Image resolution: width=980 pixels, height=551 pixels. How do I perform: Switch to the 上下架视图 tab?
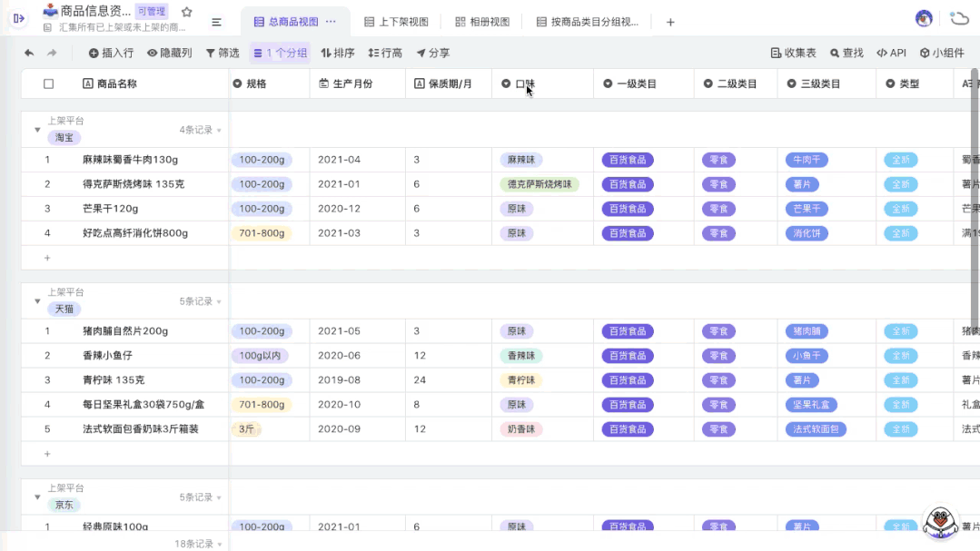pyautogui.click(x=396, y=21)
